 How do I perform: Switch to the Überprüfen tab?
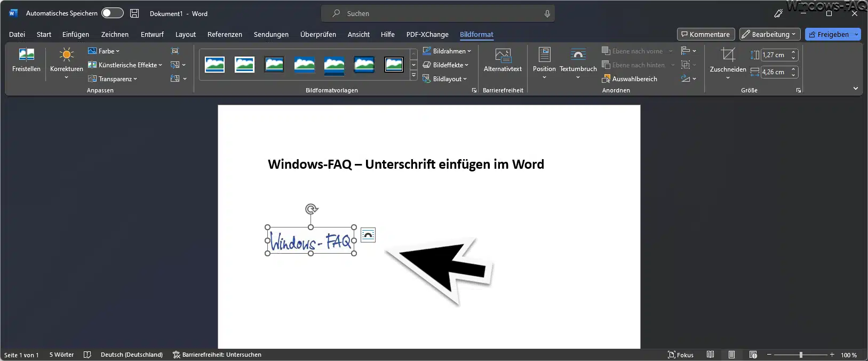(x=318, y=34)
